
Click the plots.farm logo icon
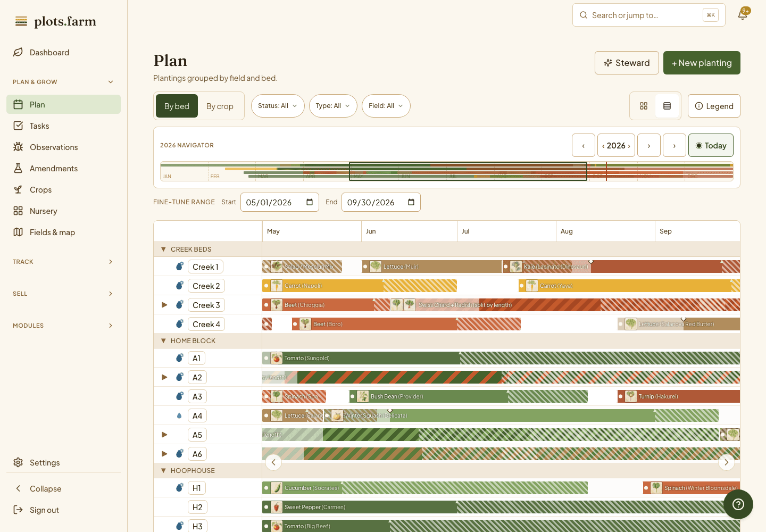(21, 21)
